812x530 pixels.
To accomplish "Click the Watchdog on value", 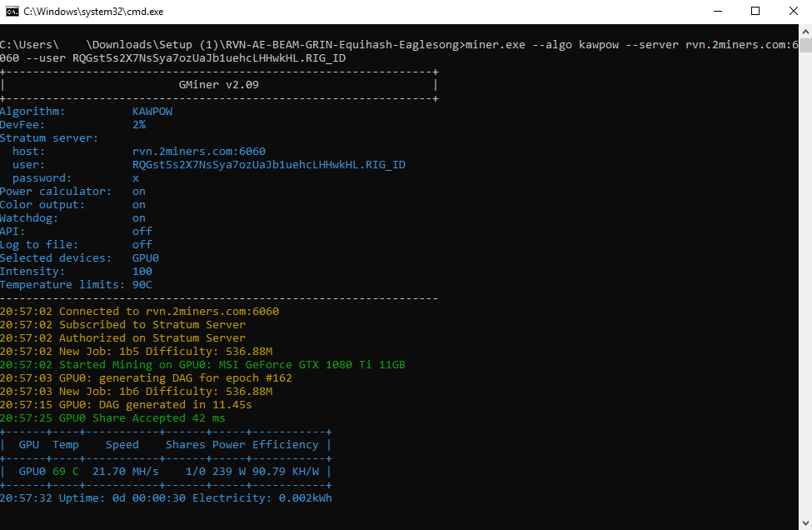I will pos(139,217).
